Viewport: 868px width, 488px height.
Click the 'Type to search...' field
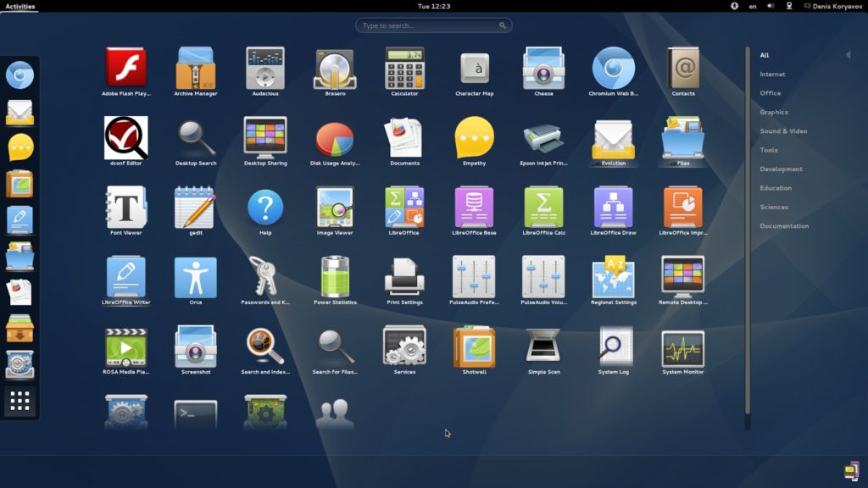pos(433,25)
